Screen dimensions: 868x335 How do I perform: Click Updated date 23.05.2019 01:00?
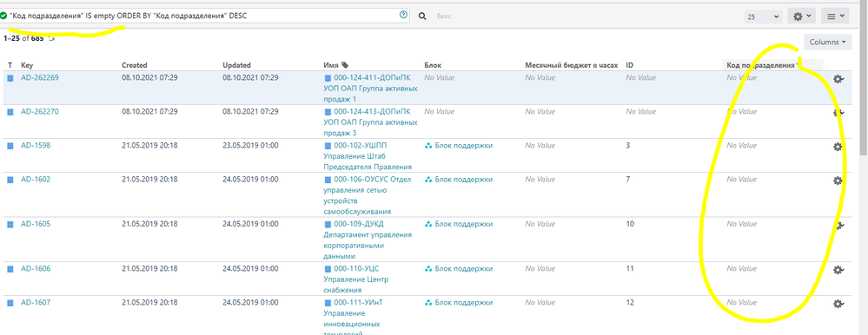250,146
